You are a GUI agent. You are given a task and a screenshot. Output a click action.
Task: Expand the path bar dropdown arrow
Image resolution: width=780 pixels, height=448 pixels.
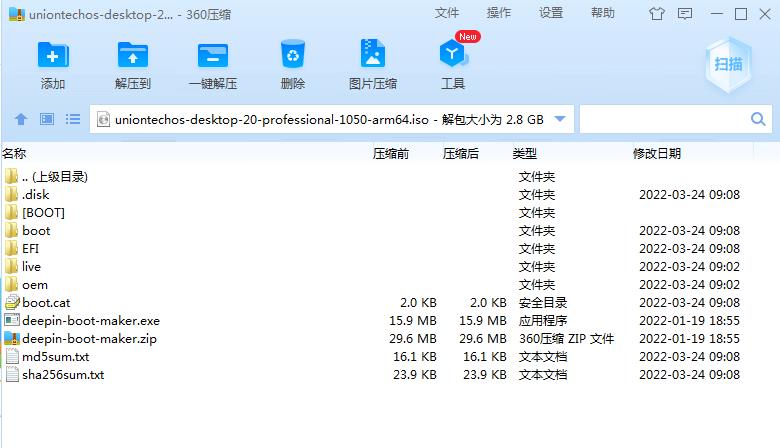coord(560,119)
